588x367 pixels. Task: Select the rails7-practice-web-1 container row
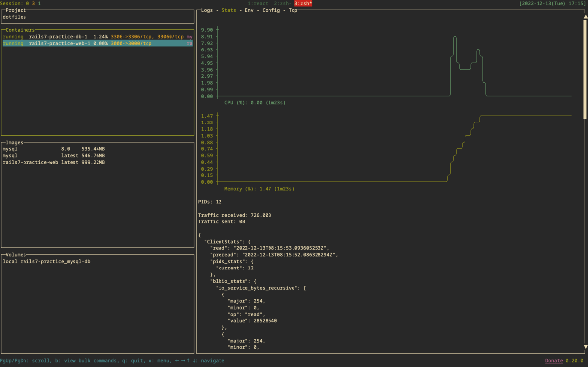[x=98, y=43]
